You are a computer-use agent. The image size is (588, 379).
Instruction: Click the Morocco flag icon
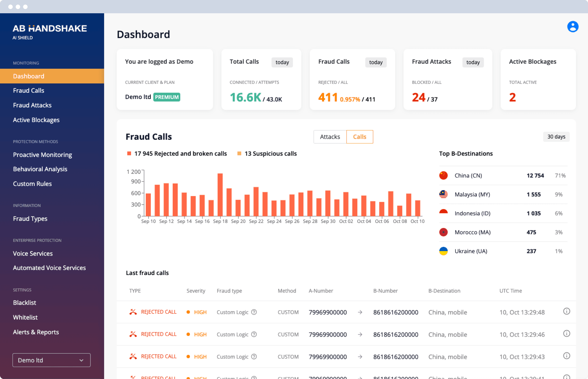443,232
